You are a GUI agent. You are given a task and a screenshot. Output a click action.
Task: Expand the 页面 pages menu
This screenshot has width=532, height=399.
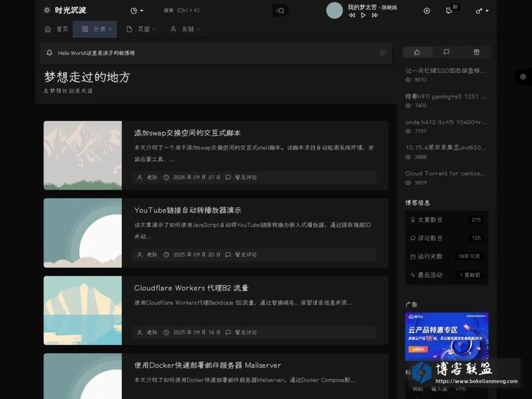(141, 29)
